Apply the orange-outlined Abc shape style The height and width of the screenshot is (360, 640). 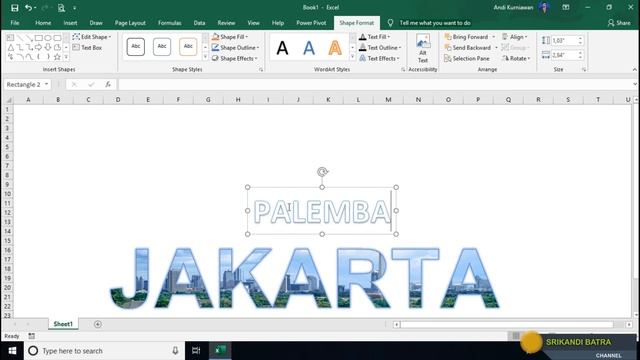tap(188, 47)
